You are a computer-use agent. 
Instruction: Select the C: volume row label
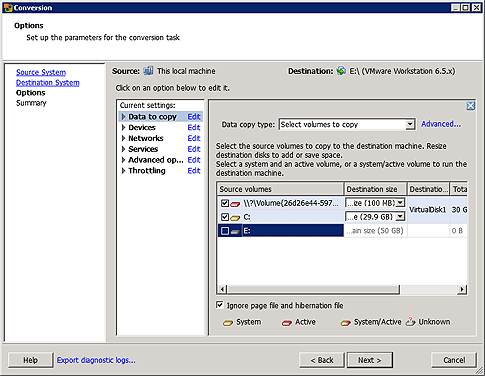[247, 217]
